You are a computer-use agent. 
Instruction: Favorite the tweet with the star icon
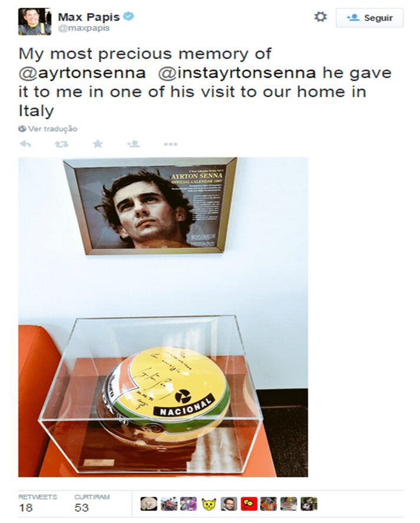[x=98, y=144]
